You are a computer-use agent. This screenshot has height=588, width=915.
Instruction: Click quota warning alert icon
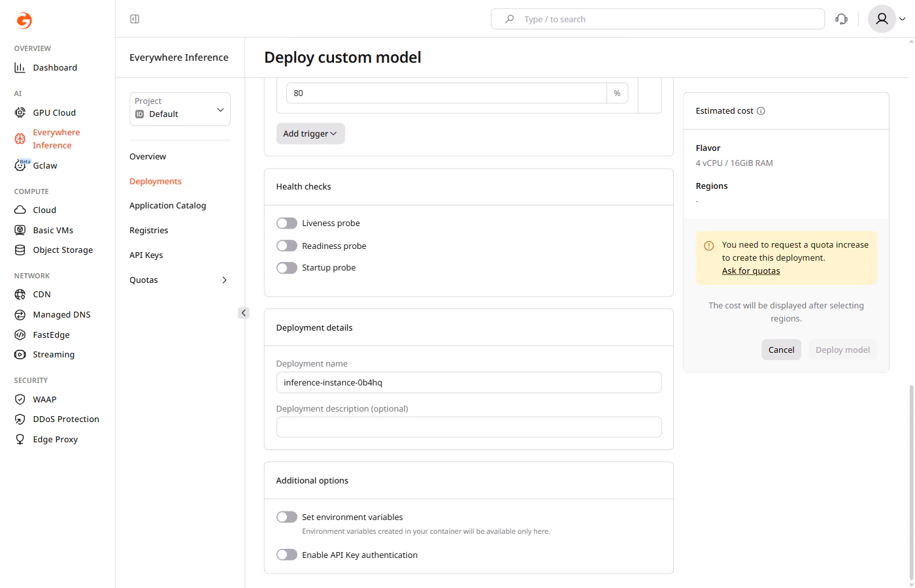[709, 246]
